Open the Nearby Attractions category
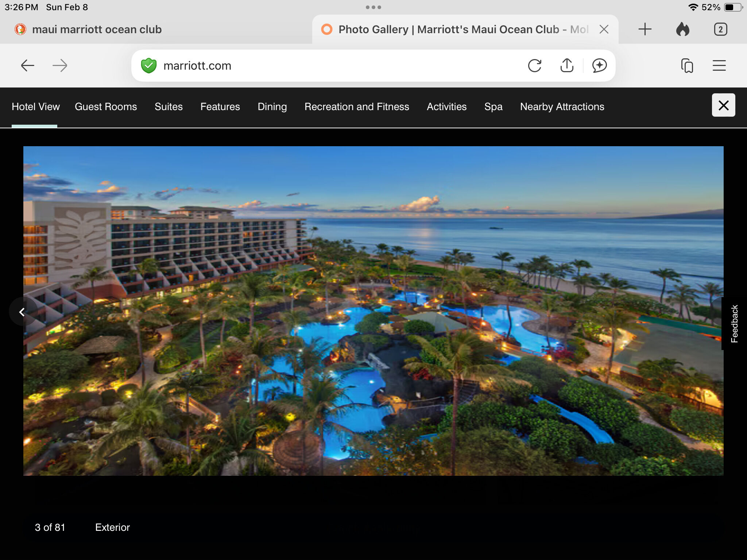Viewport: 747px width, 560px height. tap(562, 107)
